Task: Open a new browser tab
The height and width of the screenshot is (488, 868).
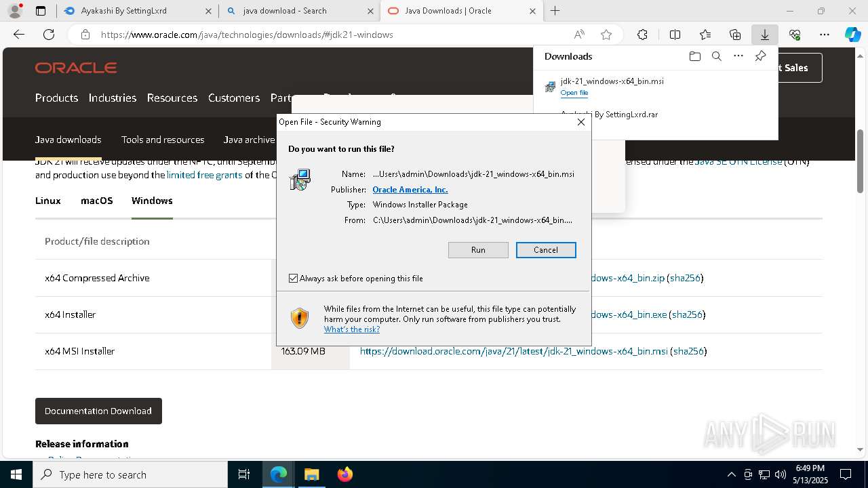Action: click(555, 11)
